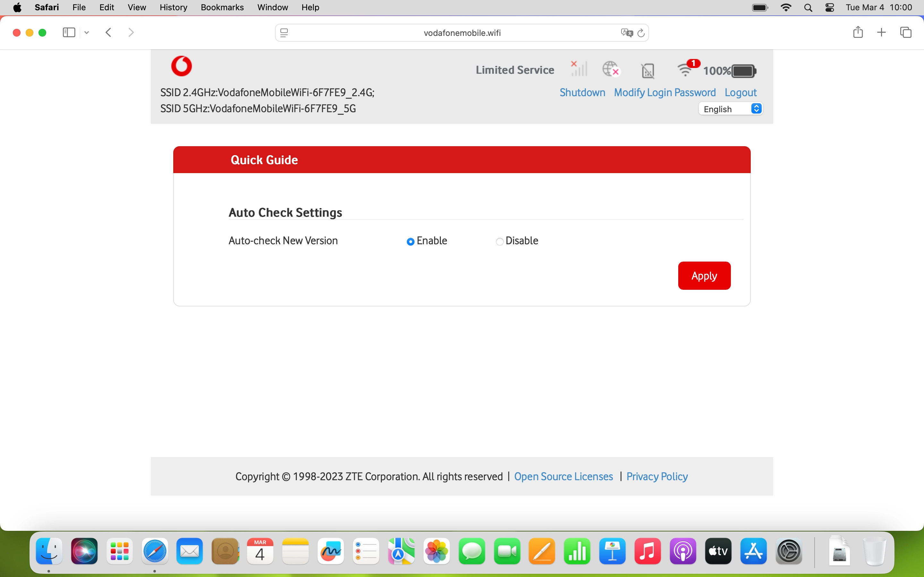Reload page using address bar icon
Image resolution: width=924 pixels, height=577 pixels.
click(641, 33)
